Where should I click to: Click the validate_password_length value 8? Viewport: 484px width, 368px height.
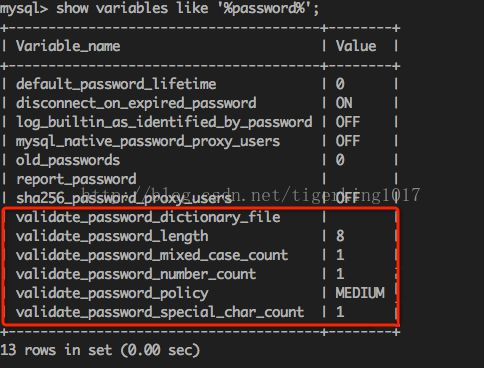(340, 236)
